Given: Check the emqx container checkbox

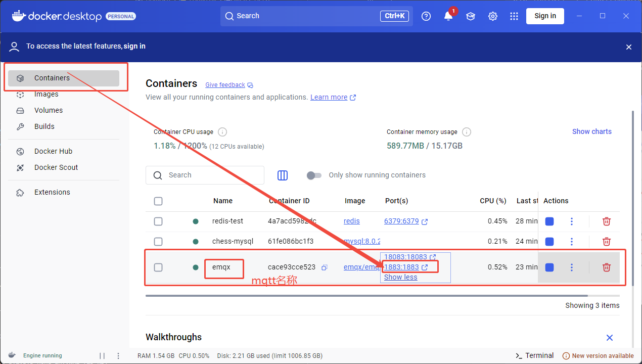Looking at the screenshot, I should [158, 267].
